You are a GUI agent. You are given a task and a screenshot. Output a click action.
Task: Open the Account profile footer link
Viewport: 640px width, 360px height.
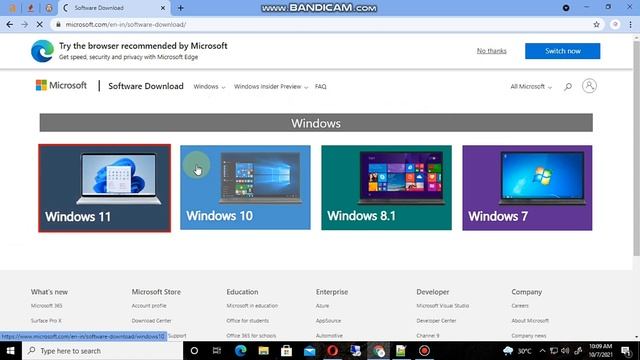pyautogui.click(x=149, y=306)
